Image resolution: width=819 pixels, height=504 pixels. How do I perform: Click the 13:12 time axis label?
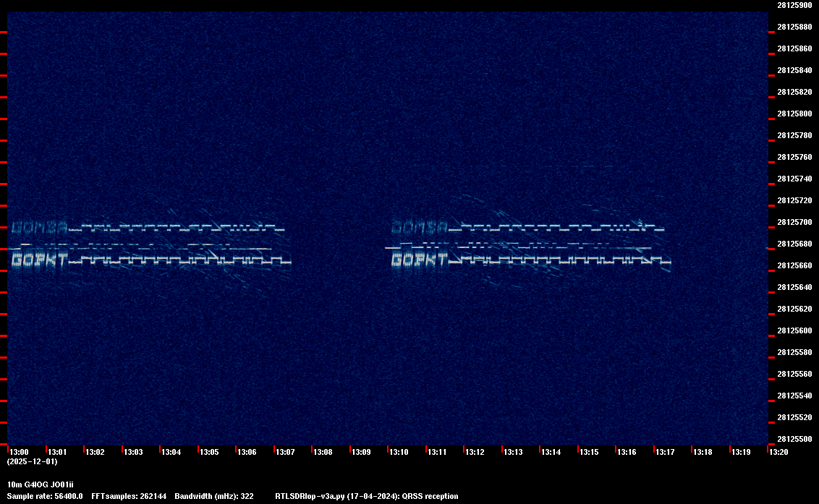point(475,452)
